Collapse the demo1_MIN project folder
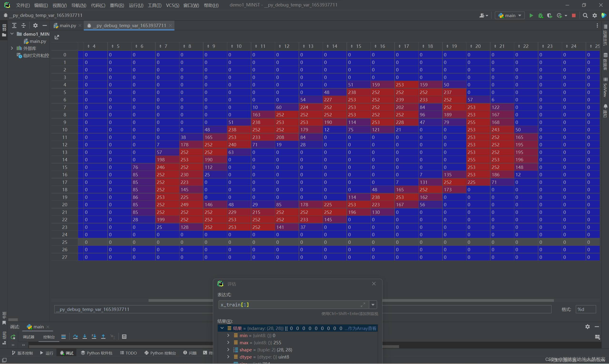 (12, 34)
